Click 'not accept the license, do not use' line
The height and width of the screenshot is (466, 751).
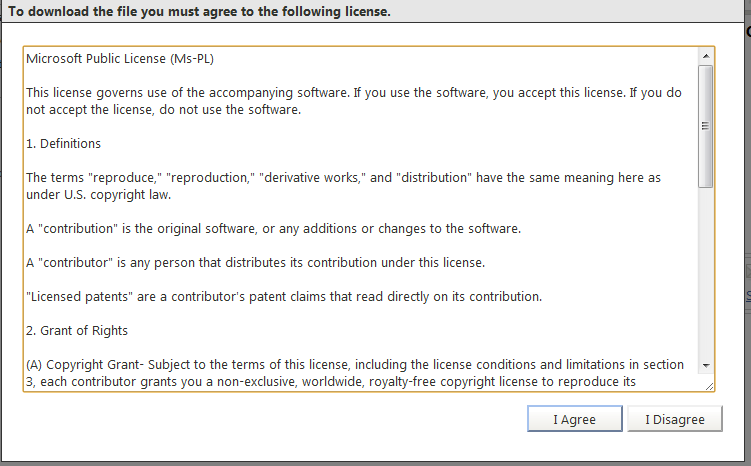click(163, 110)
